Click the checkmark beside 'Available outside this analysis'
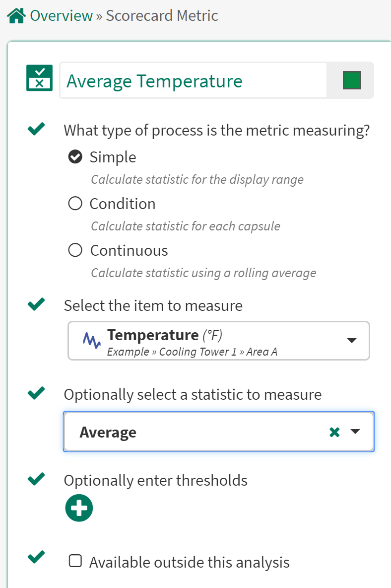The width and height of the screenshot is (391, 588). click(35, 558)
